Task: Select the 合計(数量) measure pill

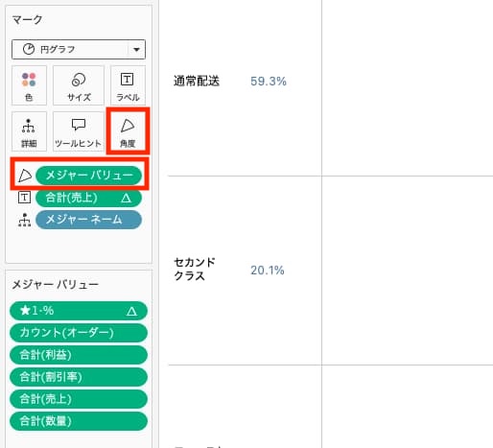Action: coord(79,421)
